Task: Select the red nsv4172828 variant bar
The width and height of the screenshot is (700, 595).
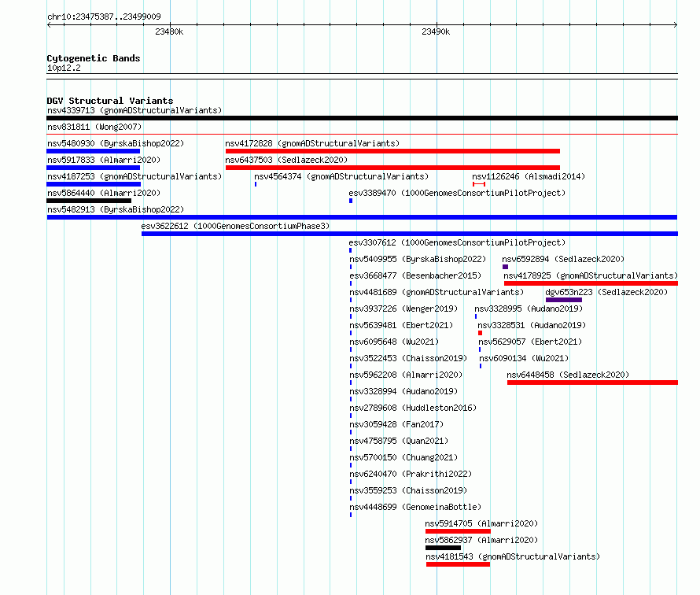Action: (392, 151)
